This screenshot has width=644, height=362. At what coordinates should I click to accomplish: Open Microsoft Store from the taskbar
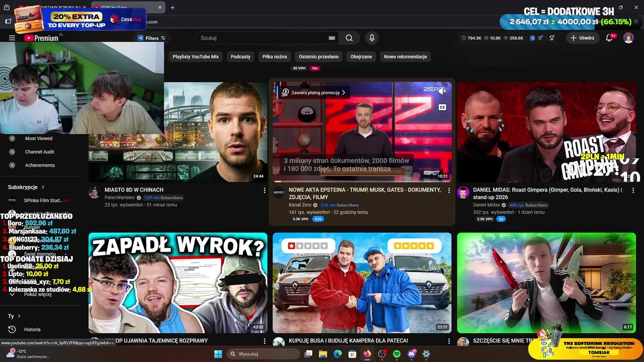click(x=352, y=354)
